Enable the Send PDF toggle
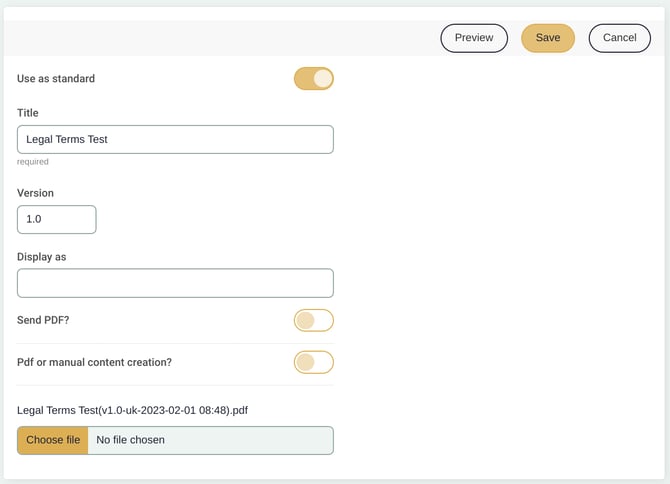The image size is (670, 484). pyautogui.click(x=313, y=321)
